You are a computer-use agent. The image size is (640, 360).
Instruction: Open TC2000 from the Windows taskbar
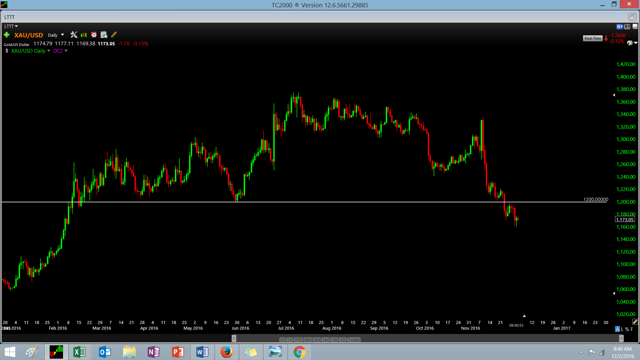point(56,352)
